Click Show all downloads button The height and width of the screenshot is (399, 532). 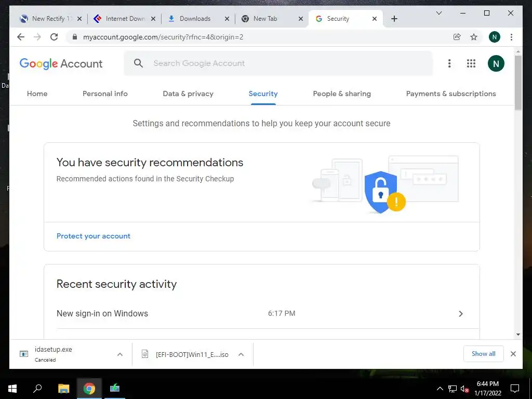tap(484, 354)
